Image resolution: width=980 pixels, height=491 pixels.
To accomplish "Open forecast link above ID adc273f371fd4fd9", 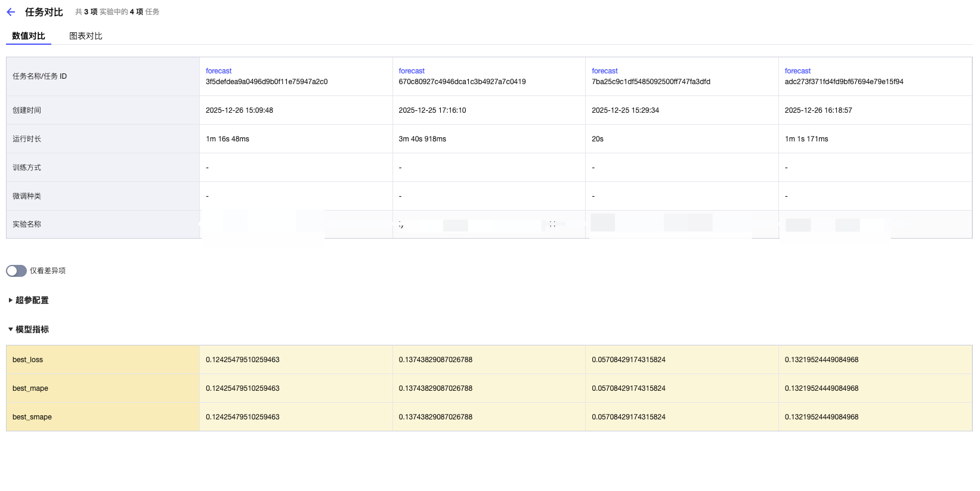I will (797, 71).
